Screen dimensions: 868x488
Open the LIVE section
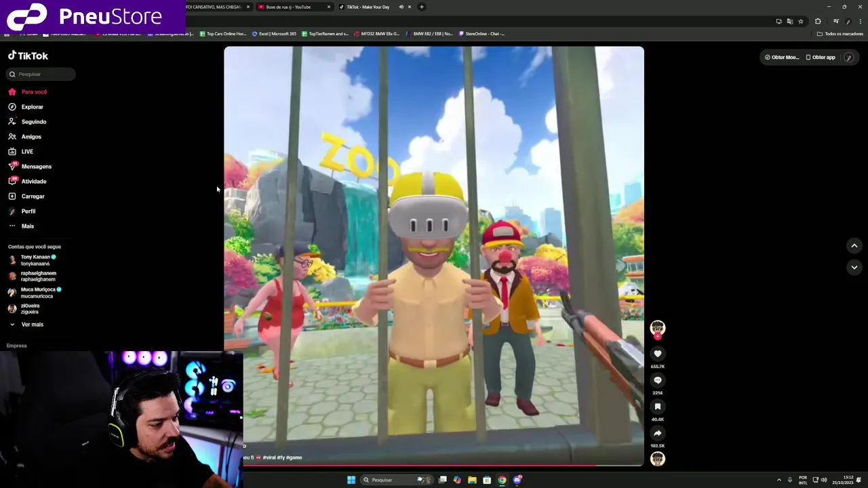pos(20,151)
